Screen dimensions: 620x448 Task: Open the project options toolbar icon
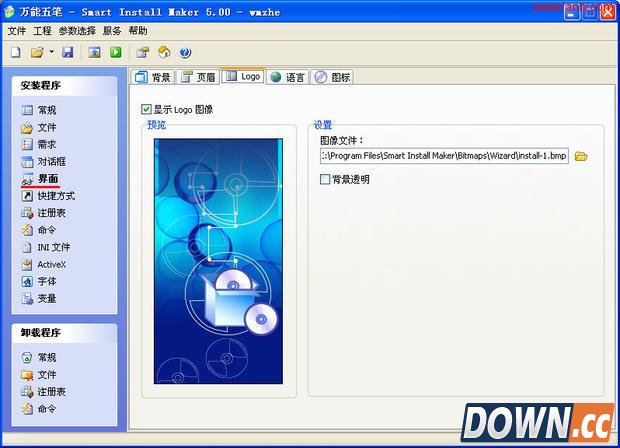click(143, 52)
